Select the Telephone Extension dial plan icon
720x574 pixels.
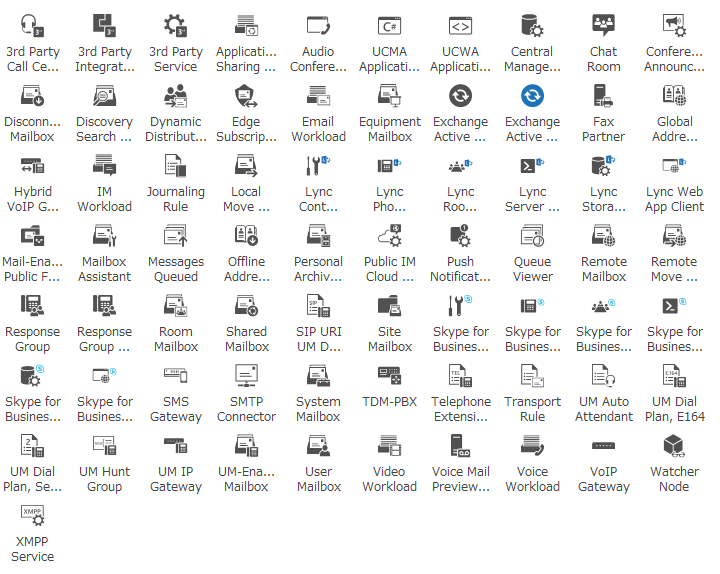point(461,376)
